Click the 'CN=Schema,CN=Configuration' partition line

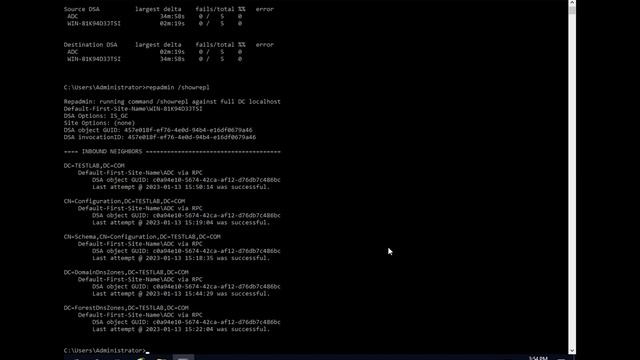142,237
